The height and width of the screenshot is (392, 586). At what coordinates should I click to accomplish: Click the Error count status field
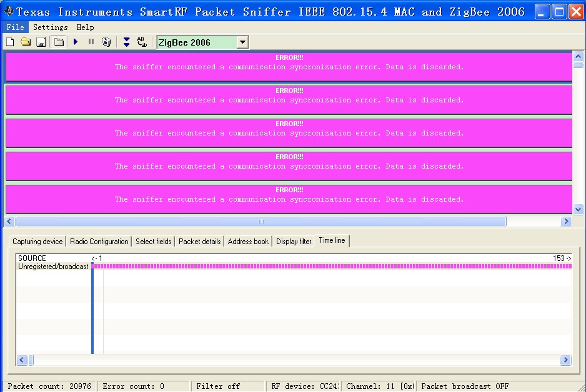coord(144,386)
